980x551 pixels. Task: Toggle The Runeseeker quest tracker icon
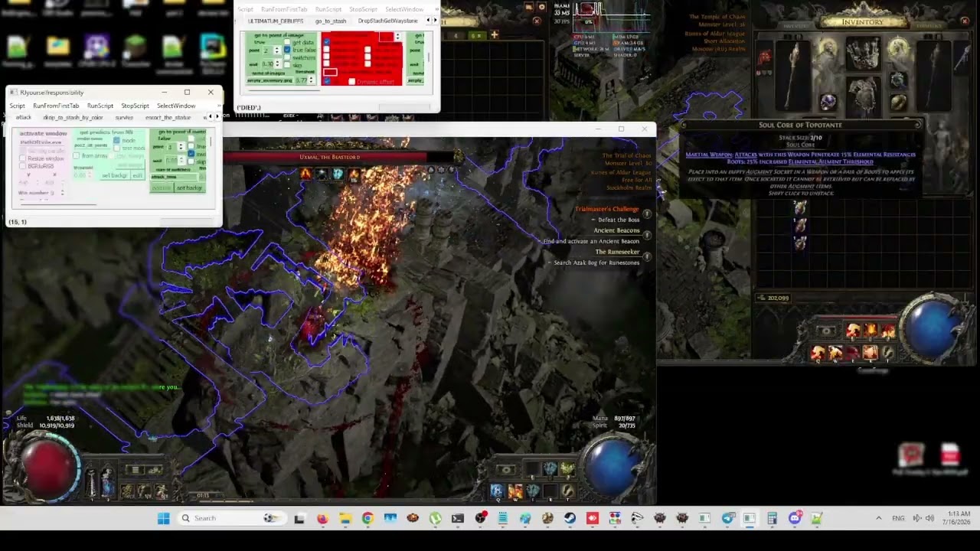point(647,257)
